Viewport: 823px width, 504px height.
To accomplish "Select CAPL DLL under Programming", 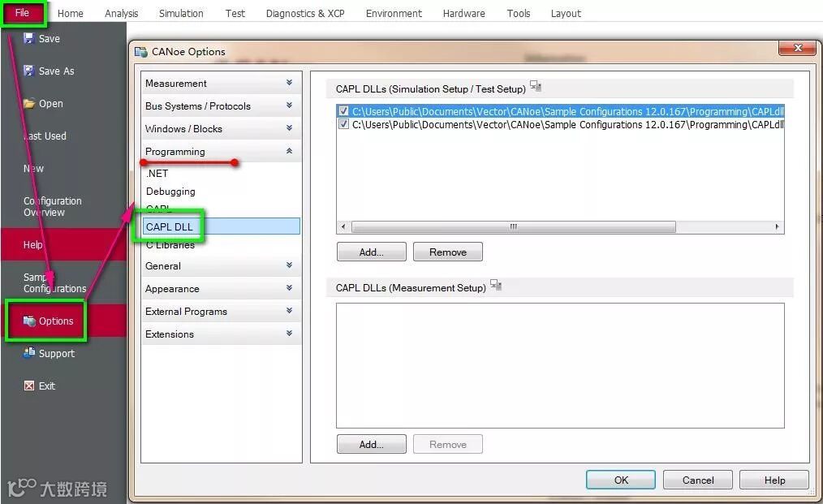I will (221, 226).
